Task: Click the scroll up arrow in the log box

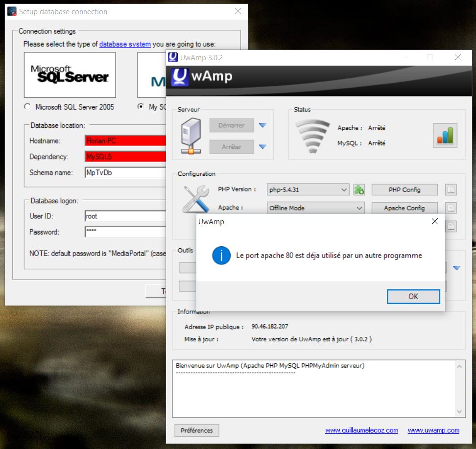Action: coord(459,366)
